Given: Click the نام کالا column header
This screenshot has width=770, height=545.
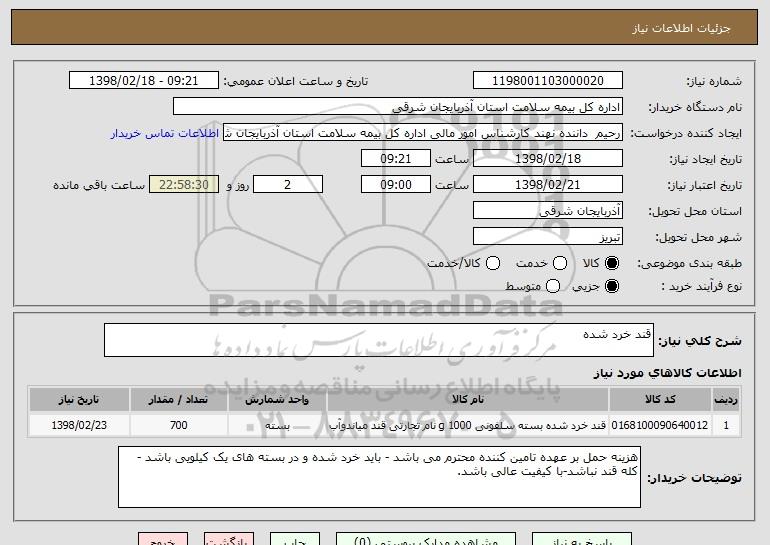Looking at the screenshot, I should tap(468, 400).
